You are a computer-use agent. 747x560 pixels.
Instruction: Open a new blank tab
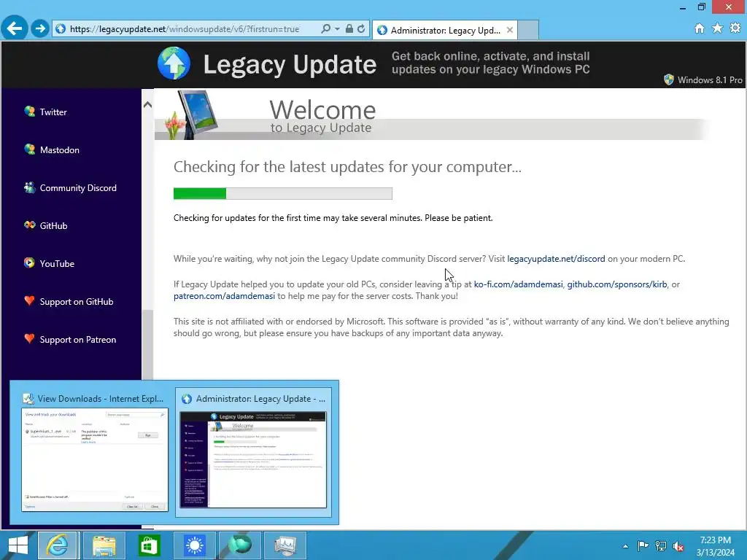528,30
